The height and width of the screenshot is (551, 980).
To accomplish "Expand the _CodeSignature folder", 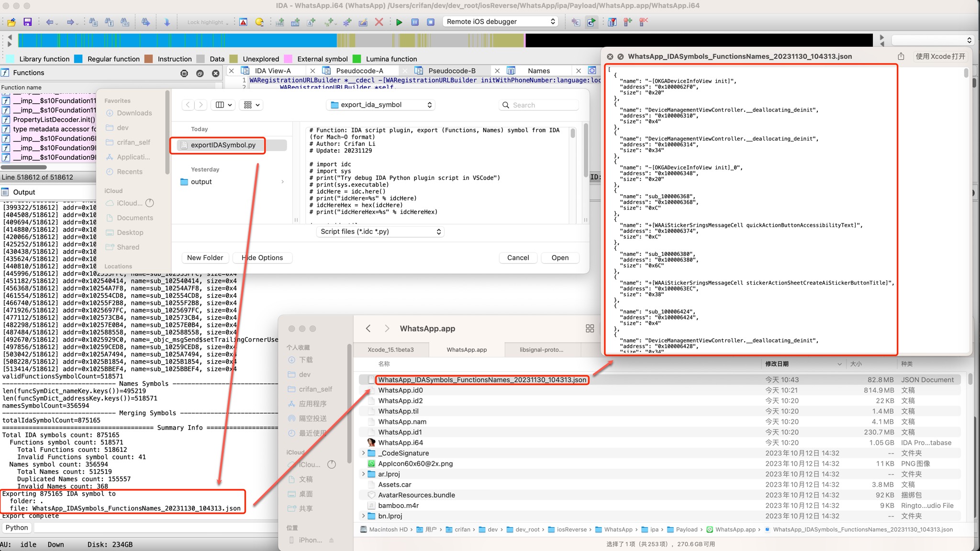I will [x=363, y=453].
